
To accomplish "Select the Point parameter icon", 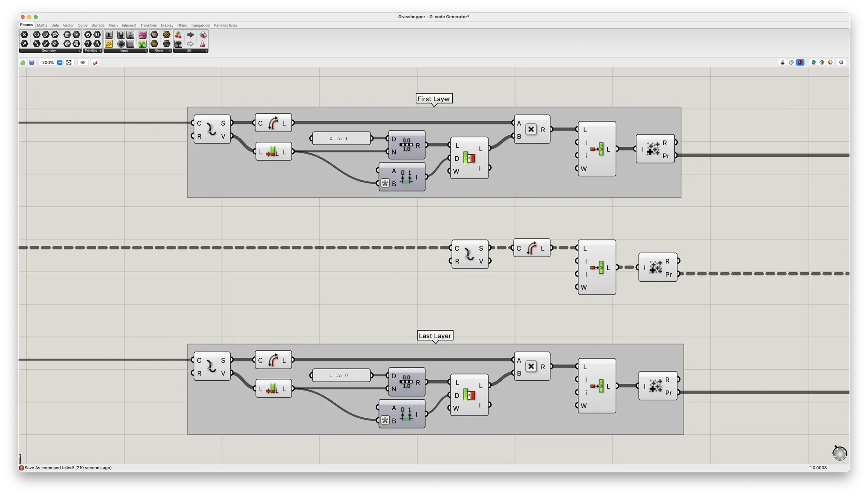I will [24, 35].
